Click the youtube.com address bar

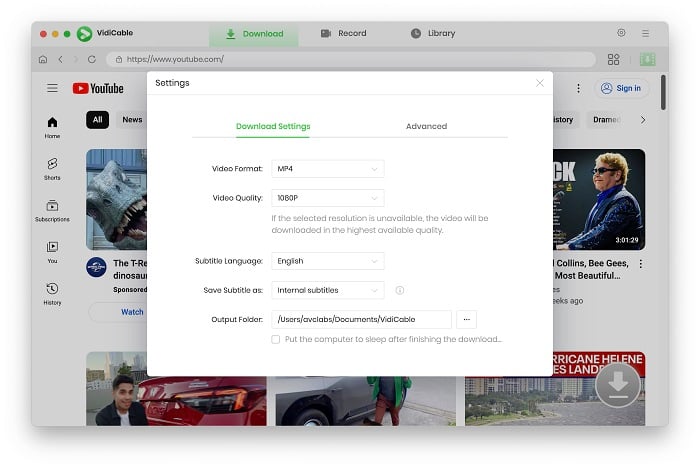pos(350,59)
